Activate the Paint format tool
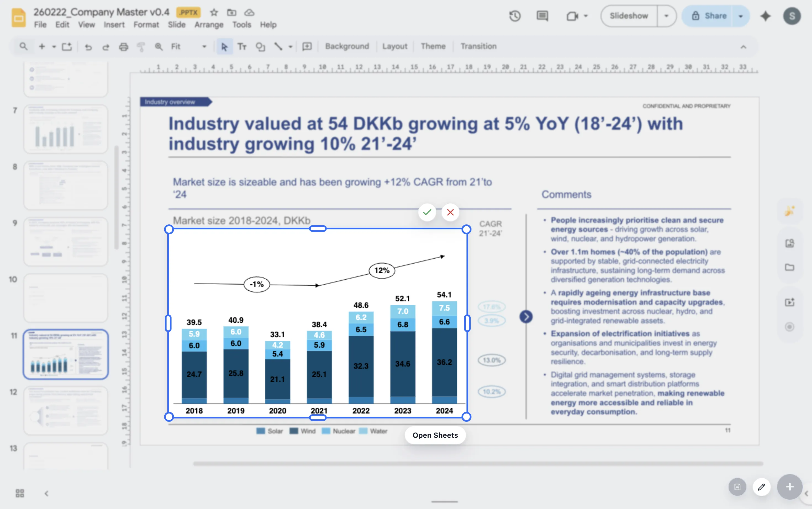The height and width of the screenshot is (509, 812). [141, 46]
